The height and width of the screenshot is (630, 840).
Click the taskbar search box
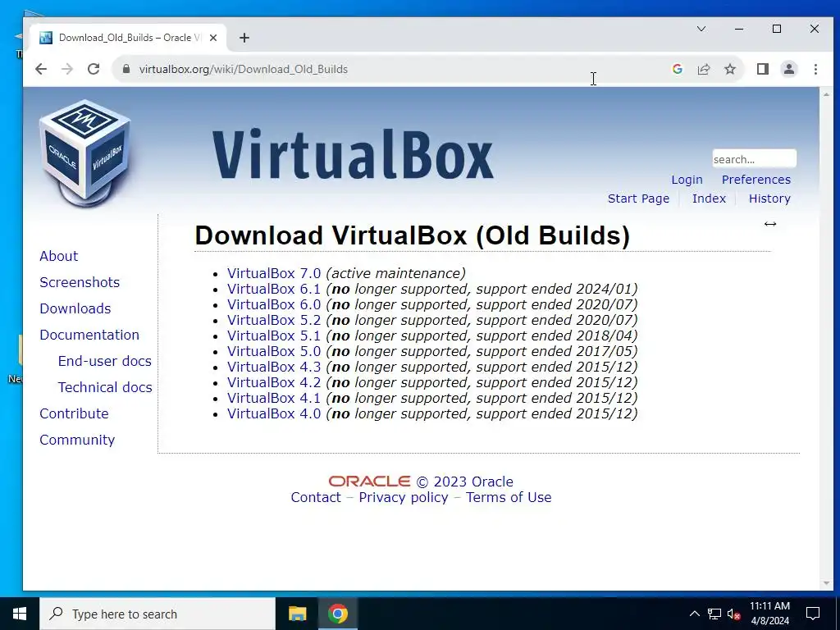coord(157,614)
